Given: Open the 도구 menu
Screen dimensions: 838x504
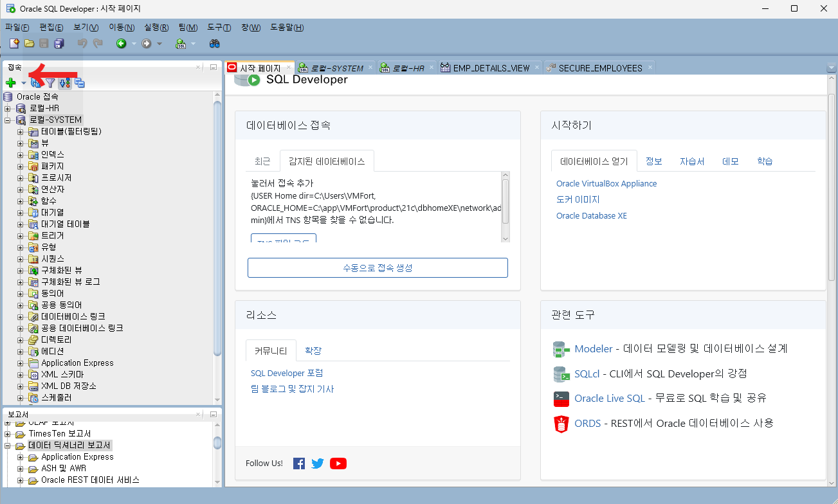Looking at the screenshot, I should click(x=219, y=27).
